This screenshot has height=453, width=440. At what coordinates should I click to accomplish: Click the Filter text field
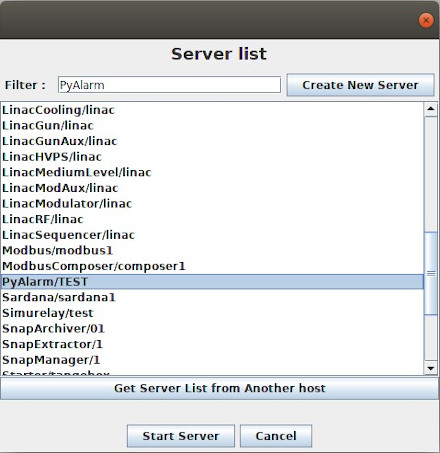point(169,85)
